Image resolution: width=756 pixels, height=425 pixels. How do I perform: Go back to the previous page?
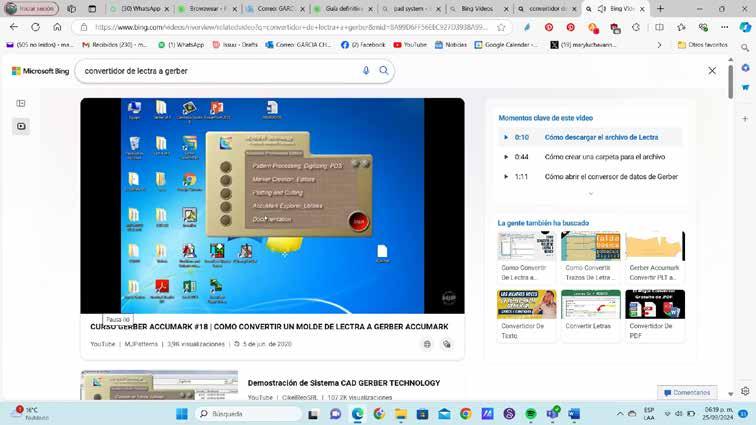pos(14,27)
